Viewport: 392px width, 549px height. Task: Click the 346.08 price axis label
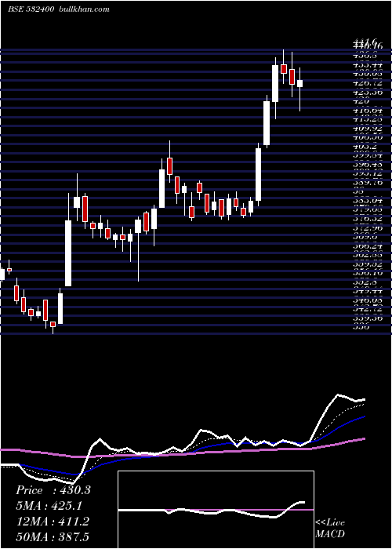pos(368,299)
